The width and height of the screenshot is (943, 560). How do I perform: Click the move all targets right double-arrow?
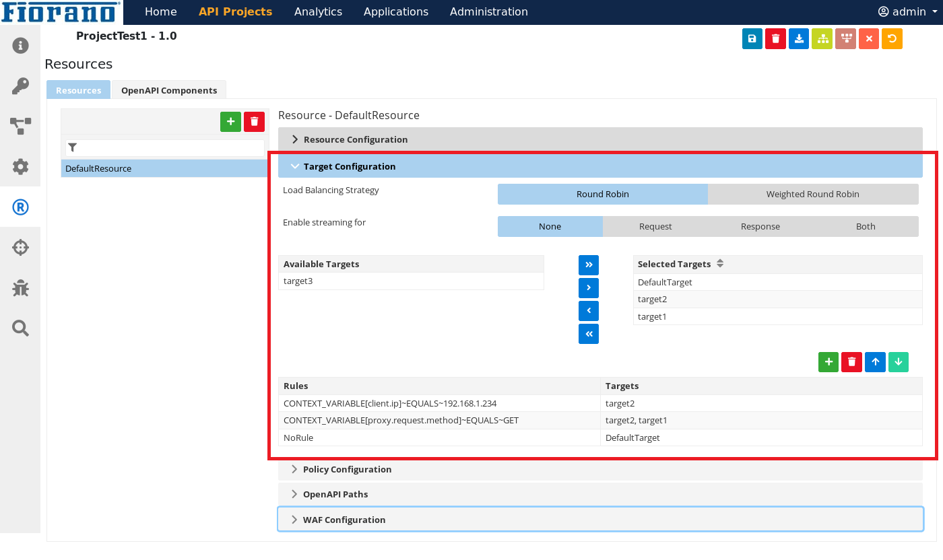[x=588, y=265]
